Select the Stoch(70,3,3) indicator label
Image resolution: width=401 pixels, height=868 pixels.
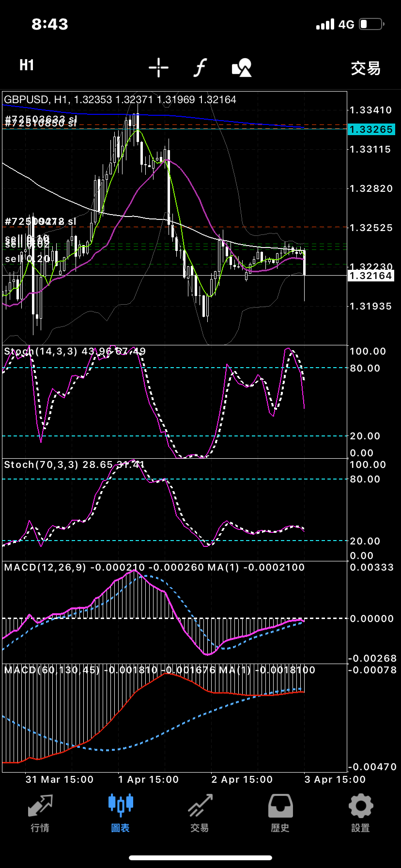41,465
